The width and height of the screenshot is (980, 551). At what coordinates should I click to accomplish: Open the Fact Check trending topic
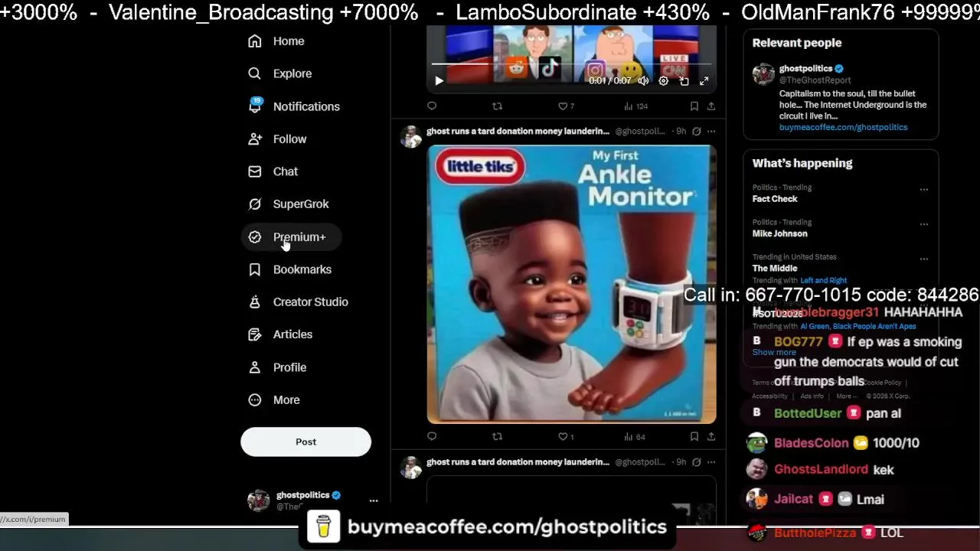(x=775, y=199)
